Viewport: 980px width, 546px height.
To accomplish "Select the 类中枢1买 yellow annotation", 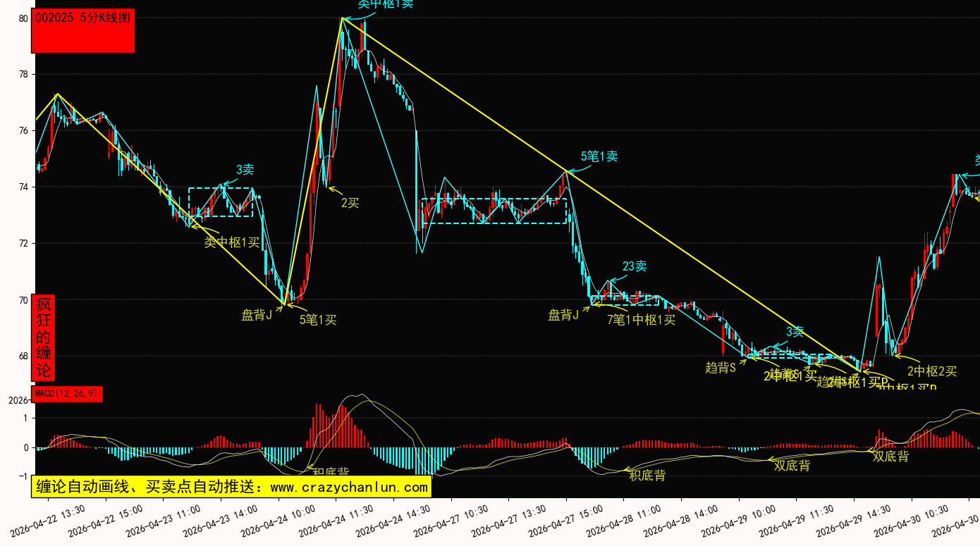I will pos(232,242).
